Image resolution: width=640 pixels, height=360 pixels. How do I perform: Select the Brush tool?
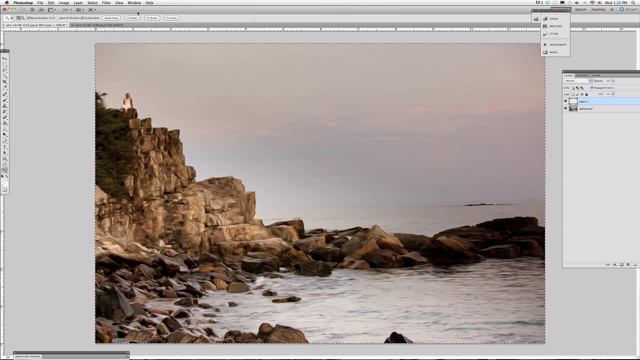coord(4,100)
